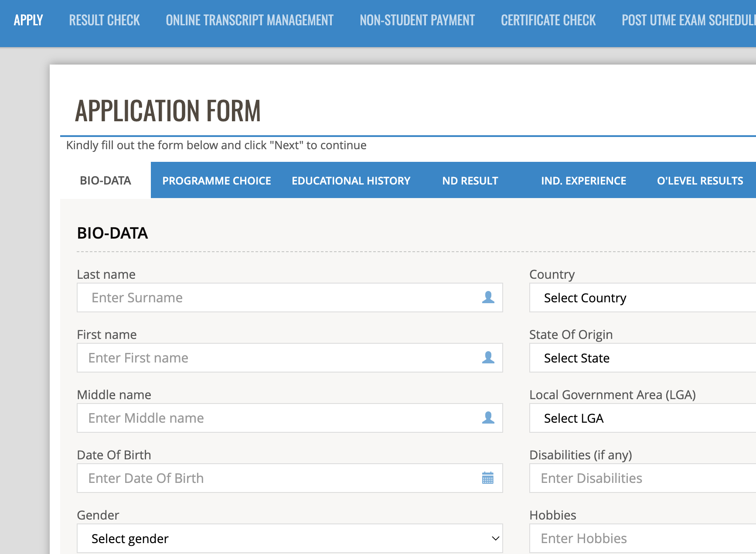Switch to the BIO-DATA tab
The height and width of the screenshot is (554, 756).
tap(106, 180)
